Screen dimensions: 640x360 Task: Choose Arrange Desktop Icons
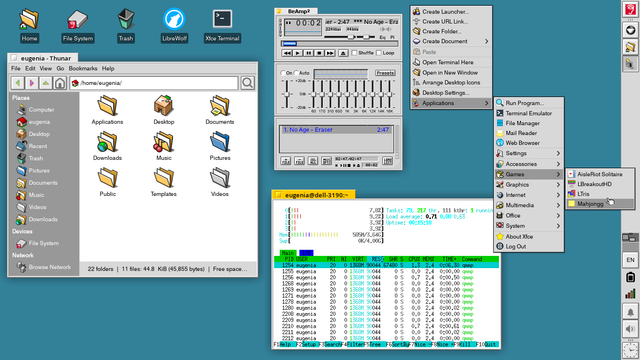click(x=451, y=82)
